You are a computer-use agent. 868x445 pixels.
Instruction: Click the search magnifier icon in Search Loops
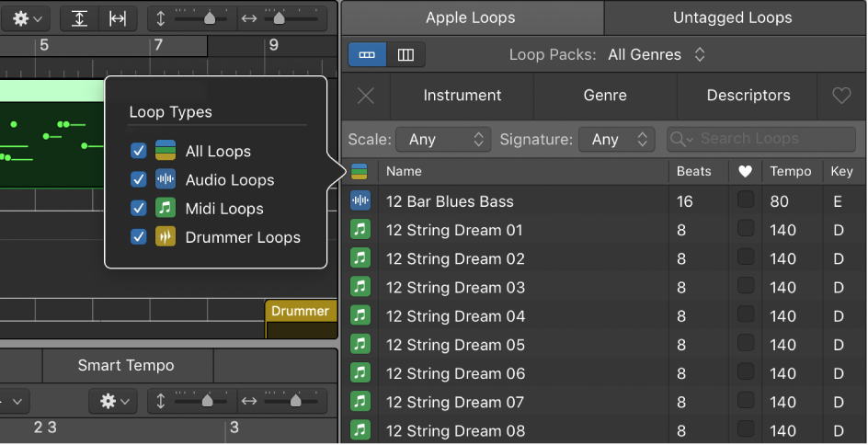[x=681, y=139]
